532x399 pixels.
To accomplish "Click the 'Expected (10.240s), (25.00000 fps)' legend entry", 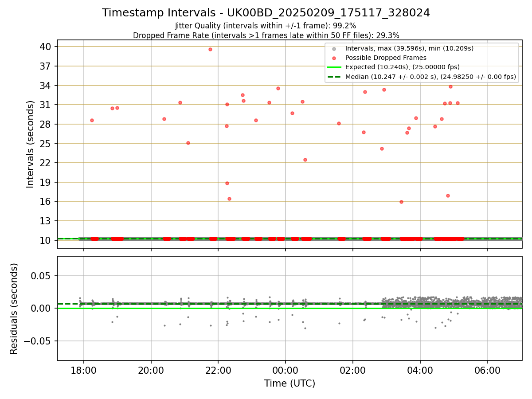I will (402, 67).
